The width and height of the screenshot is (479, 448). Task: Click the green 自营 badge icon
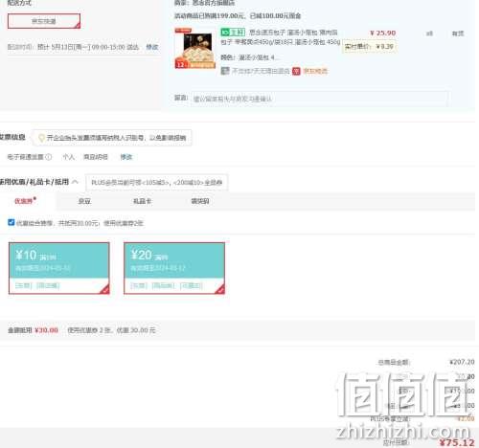[233, 33]
